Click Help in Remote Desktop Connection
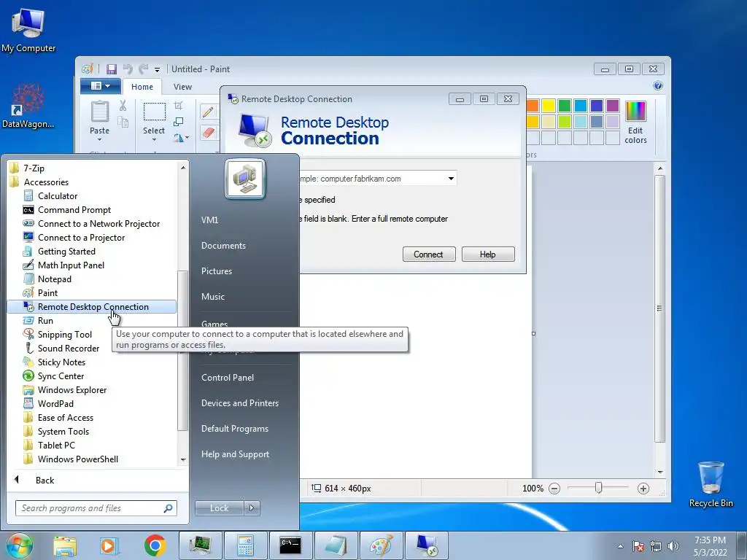The height and width of the screenshot is (560, 747). (488, 254)
